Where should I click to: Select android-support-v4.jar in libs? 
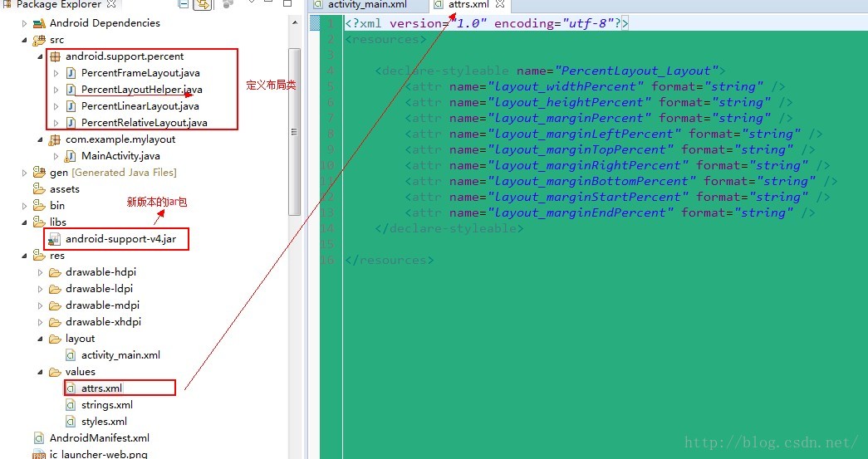pos(120,239)
